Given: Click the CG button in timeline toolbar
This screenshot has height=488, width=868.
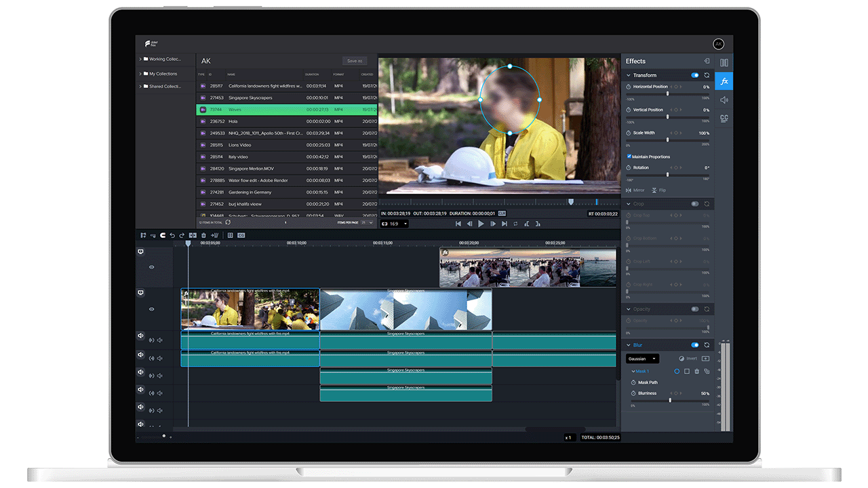Looking at the screenshot, I should pyautogui.click(x=241, y=235).
